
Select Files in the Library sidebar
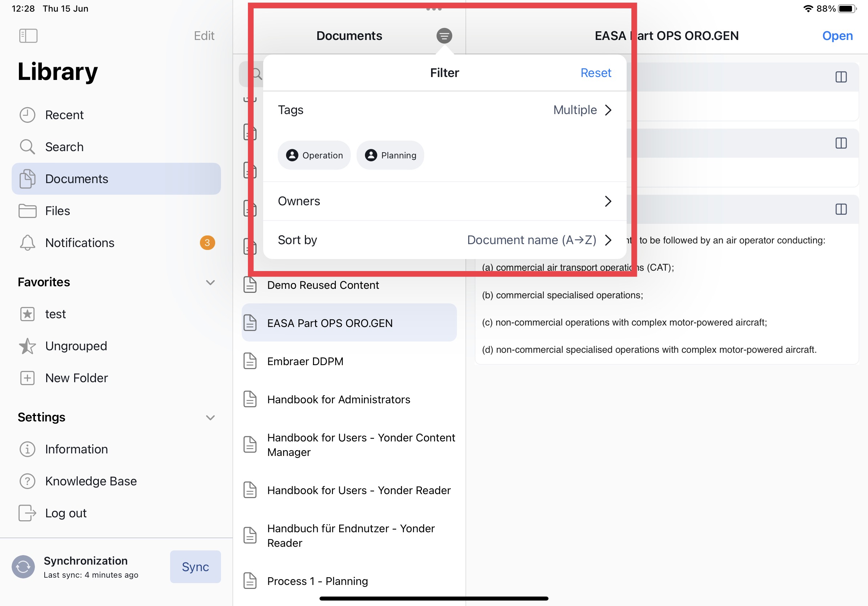click(x=57, y=211)
